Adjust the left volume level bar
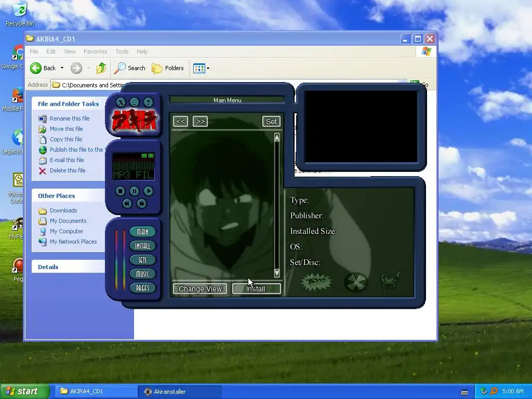The height and width of the screenshot is (399, 532). [x=116, y=260]
